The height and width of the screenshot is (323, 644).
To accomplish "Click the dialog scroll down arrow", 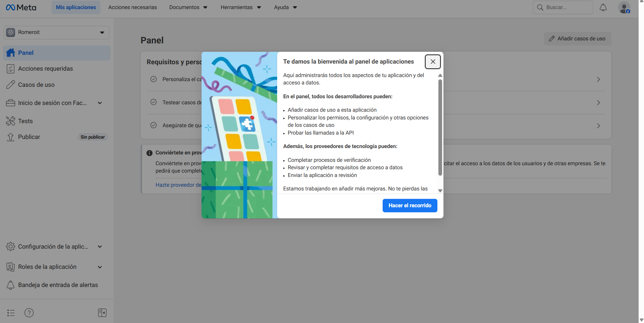I will 440,191.
